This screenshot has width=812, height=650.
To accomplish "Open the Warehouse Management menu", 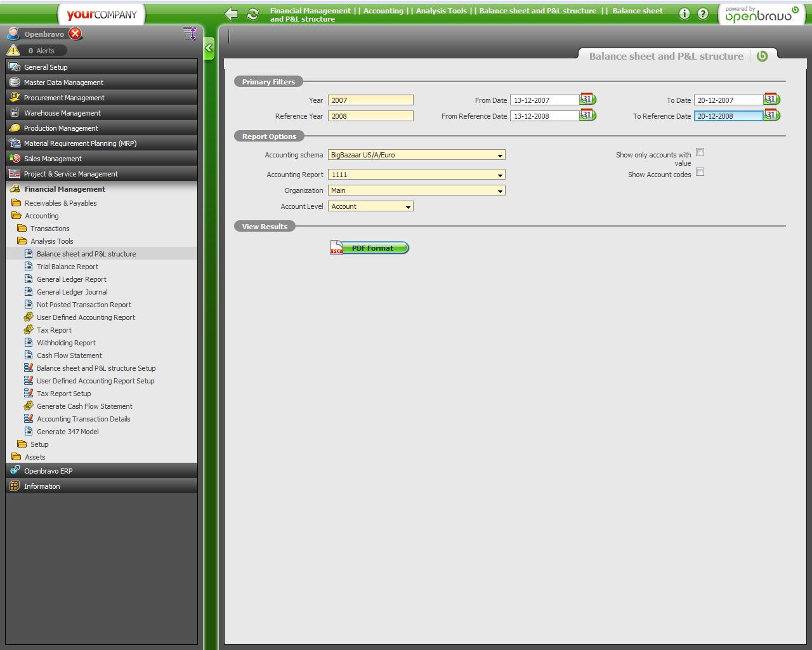I will point(62,113).
